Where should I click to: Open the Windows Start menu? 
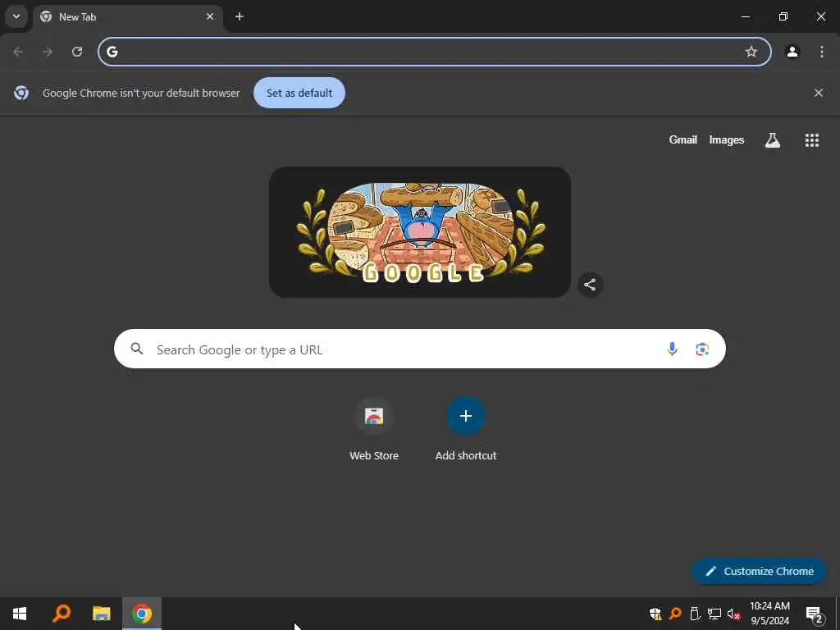click(20, 614)
